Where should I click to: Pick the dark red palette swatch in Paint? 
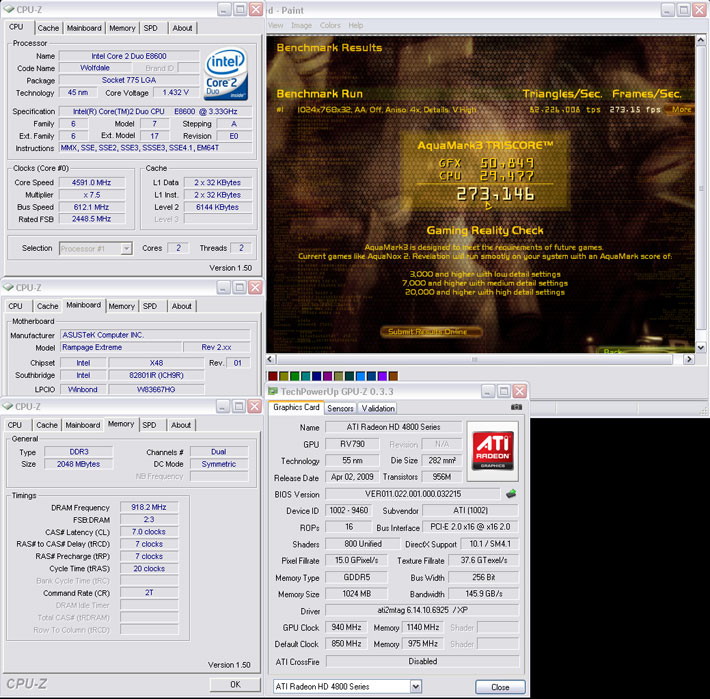[x=273, y=376]
